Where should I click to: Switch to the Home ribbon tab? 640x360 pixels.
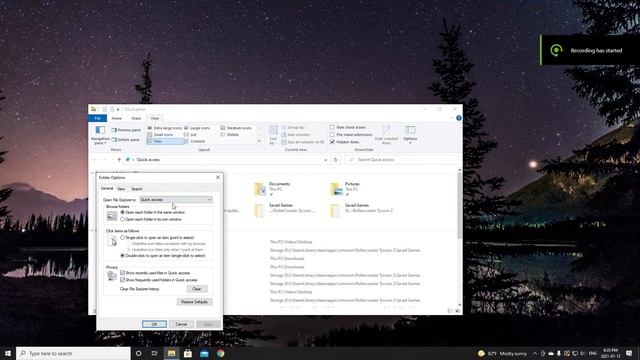click(x=117, y=118)
